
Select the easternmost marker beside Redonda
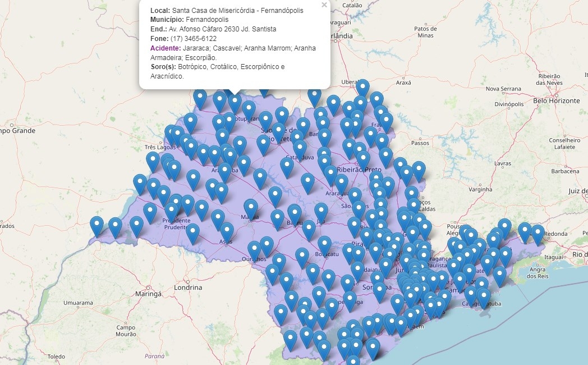tap(538, 234)
